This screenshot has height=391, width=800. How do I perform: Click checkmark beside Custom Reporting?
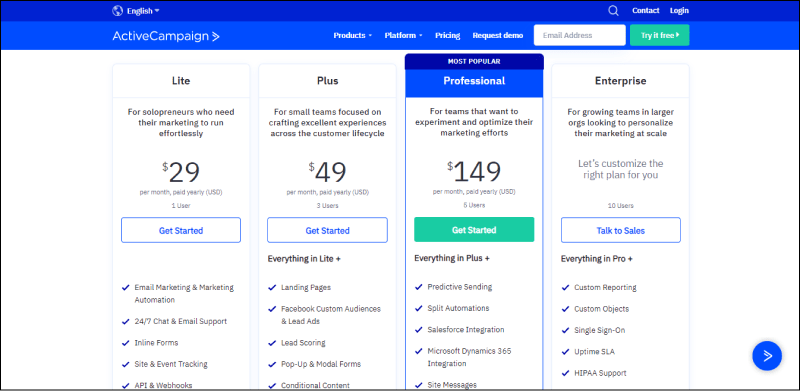(565, 287)
